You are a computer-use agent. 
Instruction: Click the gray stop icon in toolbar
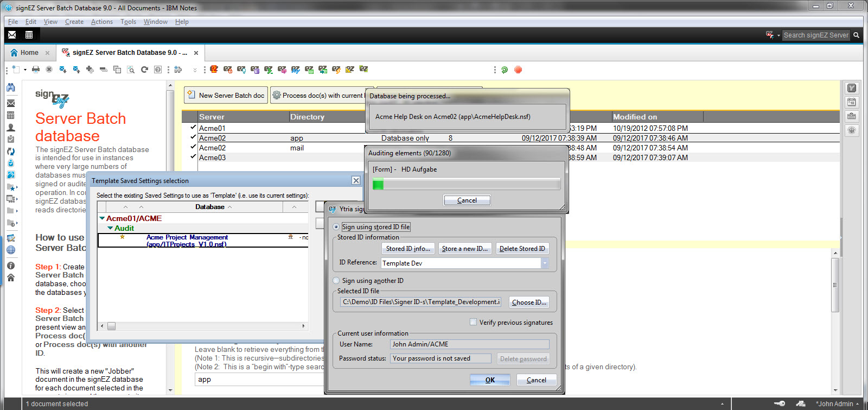coord(49,70)
